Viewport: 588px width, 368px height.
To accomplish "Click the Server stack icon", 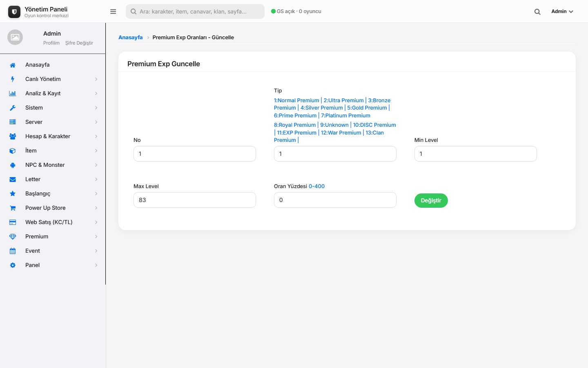I will (13, 122).
